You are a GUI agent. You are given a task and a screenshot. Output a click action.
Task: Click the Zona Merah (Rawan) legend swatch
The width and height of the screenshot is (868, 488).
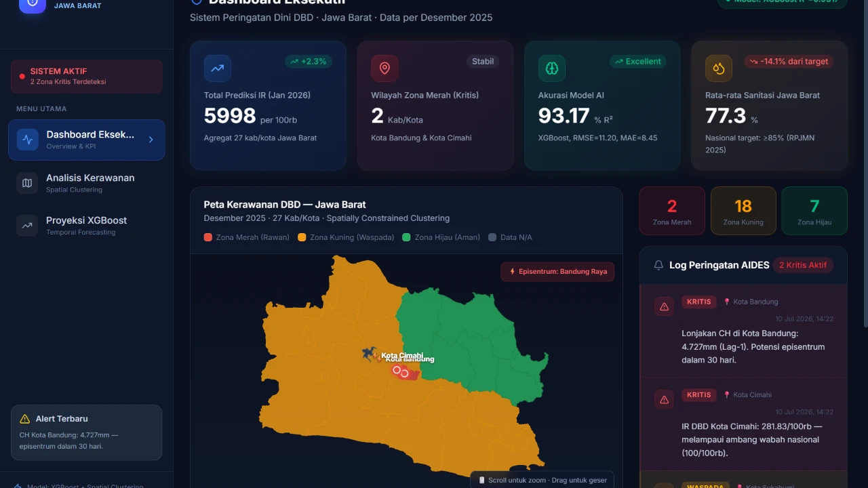pos(208,237)
